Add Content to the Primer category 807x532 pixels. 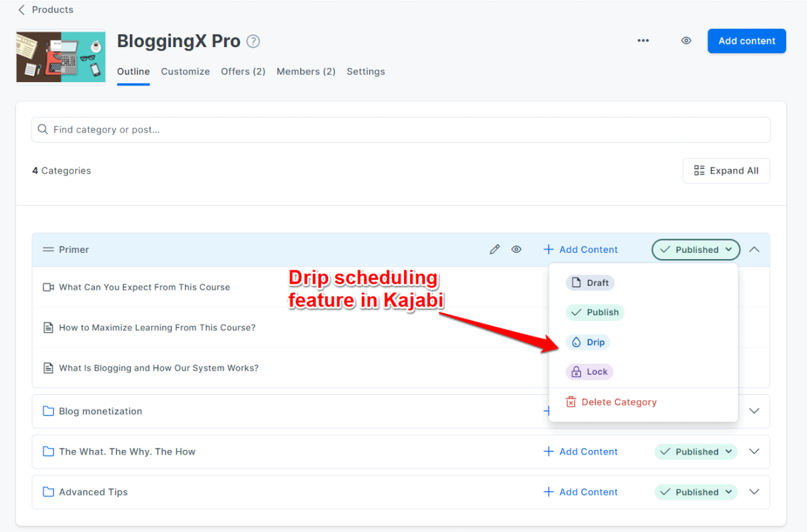(580, 250)
